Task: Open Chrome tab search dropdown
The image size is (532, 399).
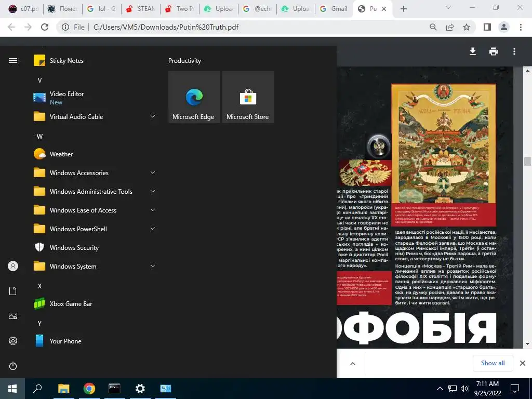Action: point(448,8)
